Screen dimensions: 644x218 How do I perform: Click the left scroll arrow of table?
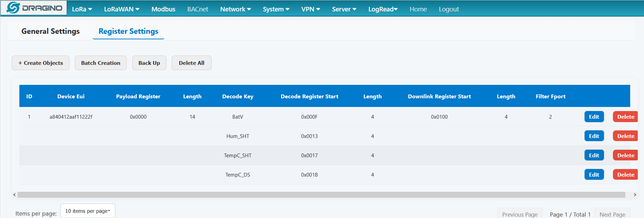(15, 195)
